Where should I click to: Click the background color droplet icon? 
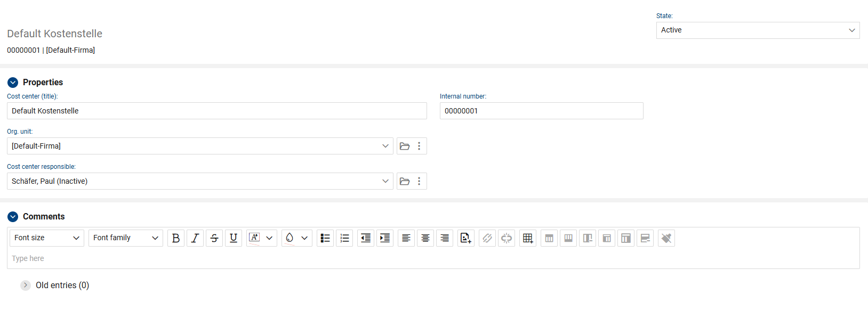tap(290, 238)
